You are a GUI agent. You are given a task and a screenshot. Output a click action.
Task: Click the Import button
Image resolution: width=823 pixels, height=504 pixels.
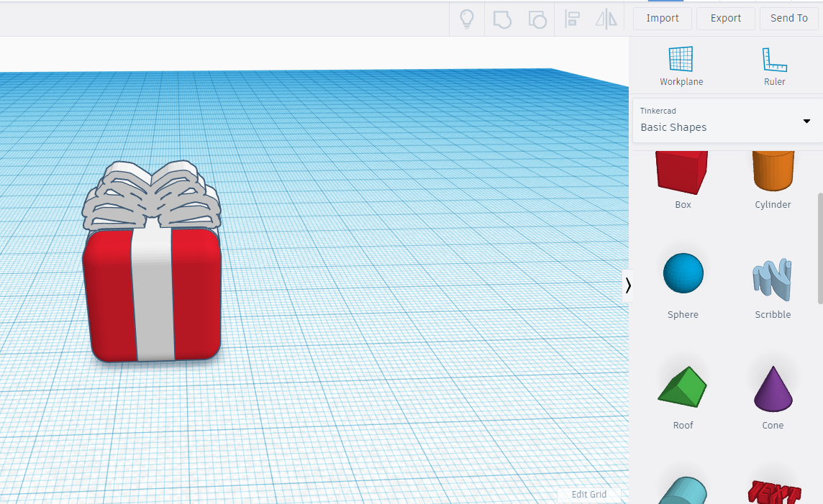click(x=663, y=19)
